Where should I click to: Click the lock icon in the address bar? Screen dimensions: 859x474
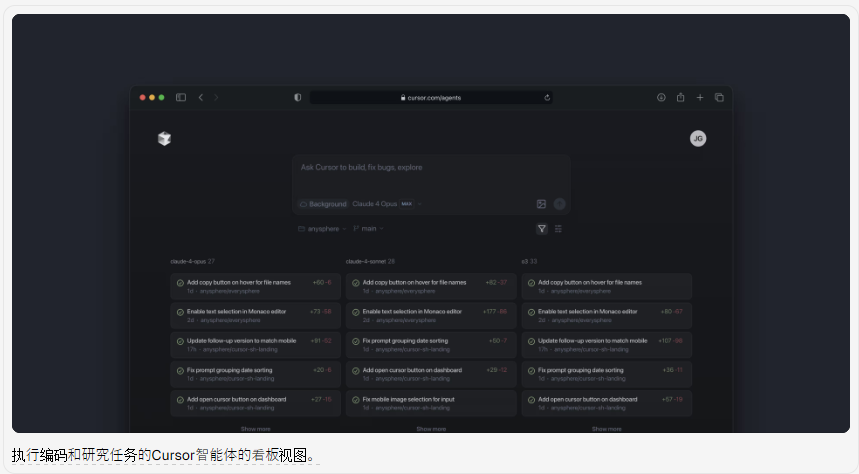[x=403, y=98]
